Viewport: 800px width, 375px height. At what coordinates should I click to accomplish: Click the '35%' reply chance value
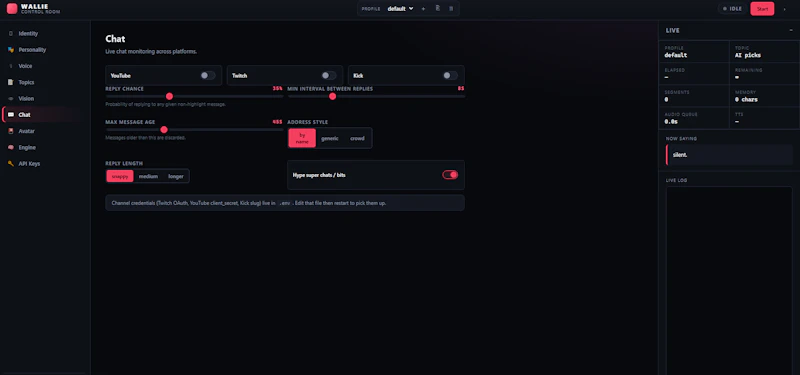click(x=278, y=89)
